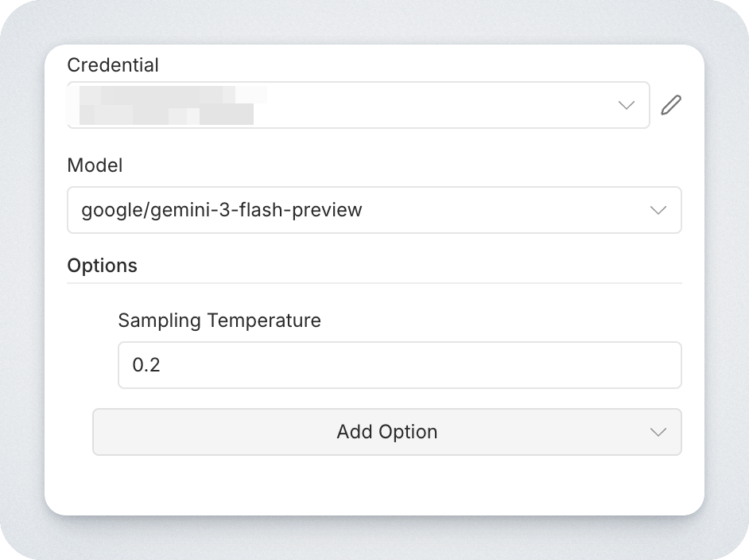
Task: Click the chevron arrow in Credential field
Action: 627,105
